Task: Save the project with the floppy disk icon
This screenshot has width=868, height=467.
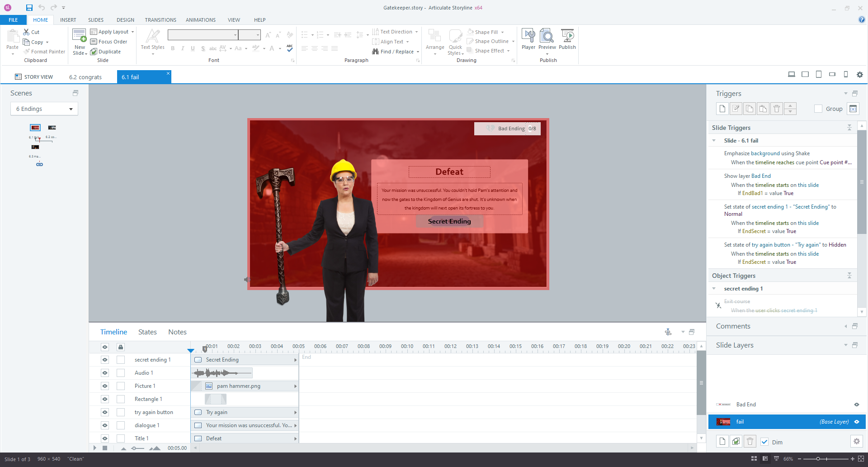Action: pyautogui.click(x=29, y=7)
